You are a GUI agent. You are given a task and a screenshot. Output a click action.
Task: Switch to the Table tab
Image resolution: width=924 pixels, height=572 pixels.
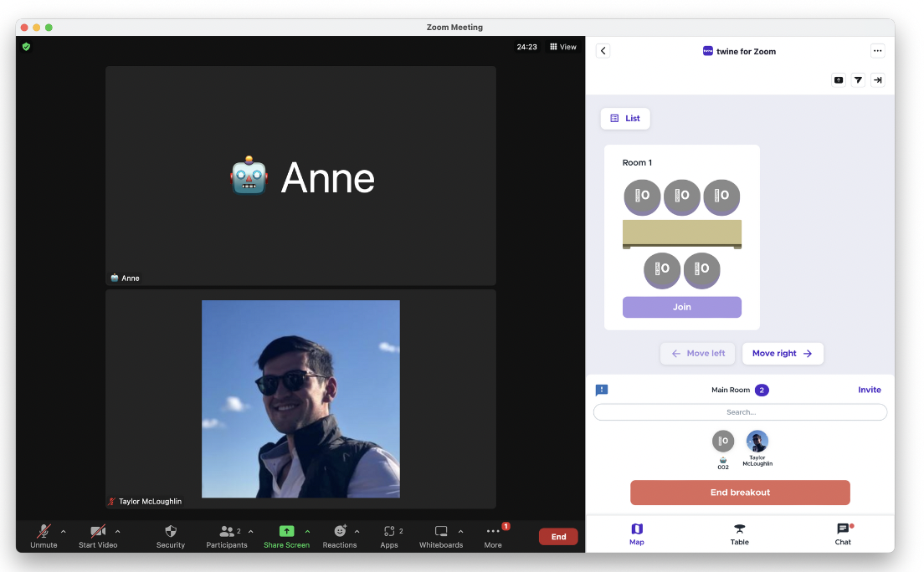[x=740, y=534]
